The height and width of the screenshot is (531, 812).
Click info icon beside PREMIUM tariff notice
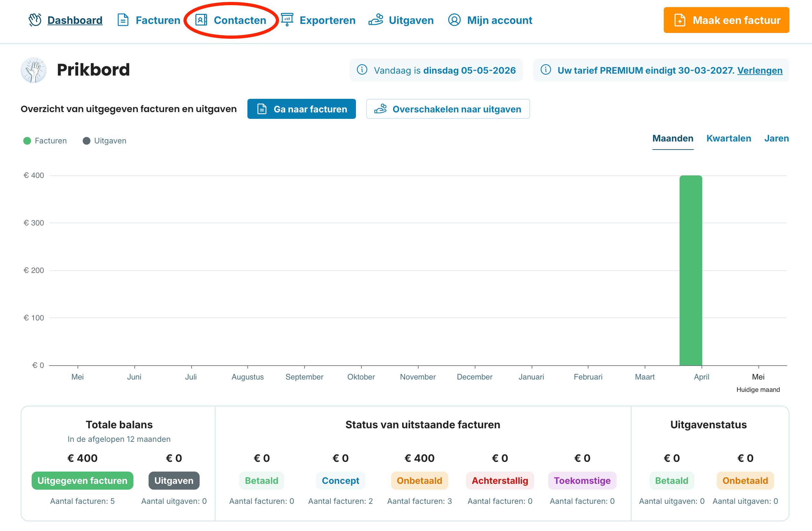point(546,70)
